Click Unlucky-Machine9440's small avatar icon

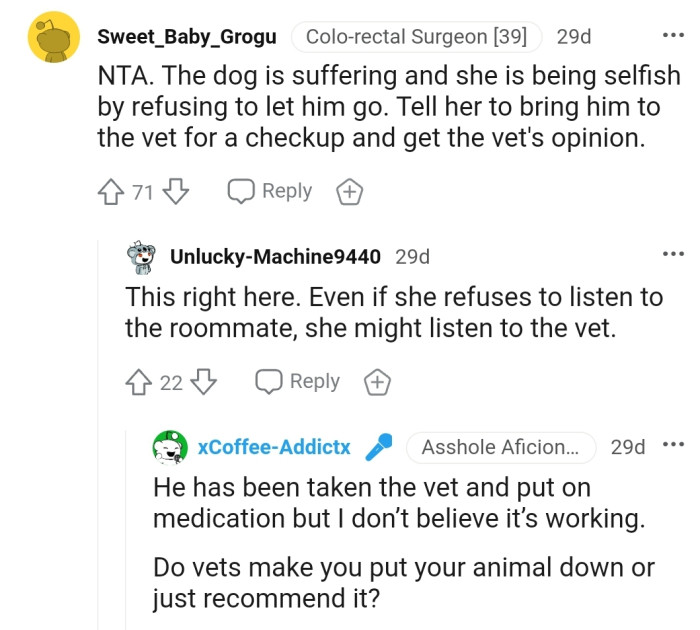click(x=145, y=258)
